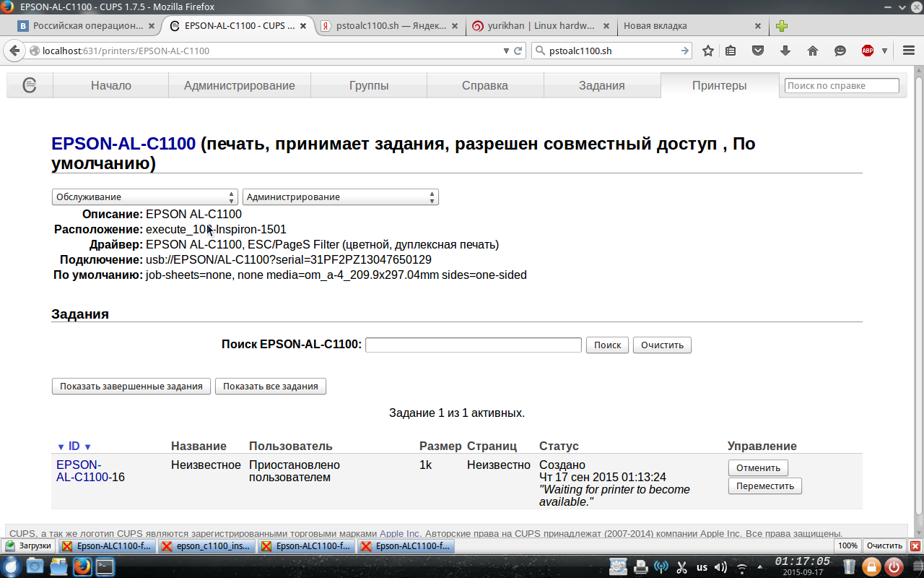Launch the file manager from the taskbar
The image size is (924, 578).
(x=58, y=566)
